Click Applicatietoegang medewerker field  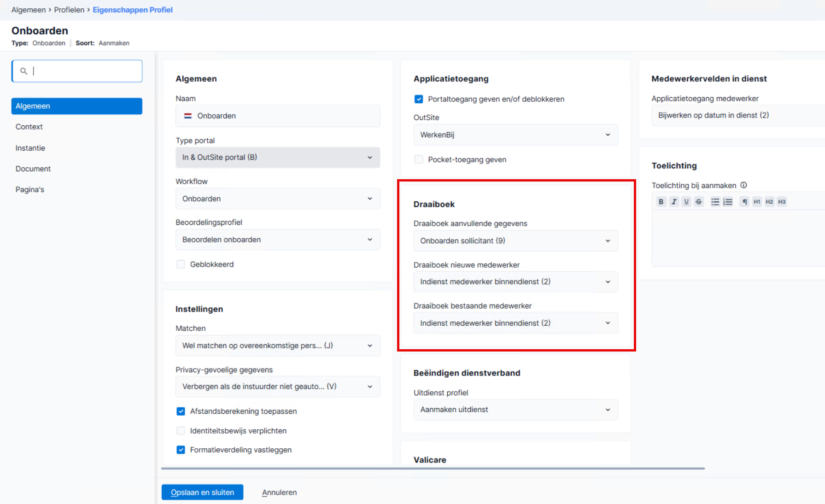pos(738,115)
